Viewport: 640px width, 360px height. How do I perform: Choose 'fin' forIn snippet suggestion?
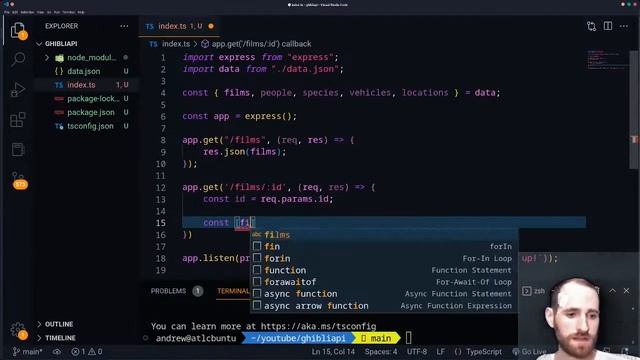tap(384, 247)
